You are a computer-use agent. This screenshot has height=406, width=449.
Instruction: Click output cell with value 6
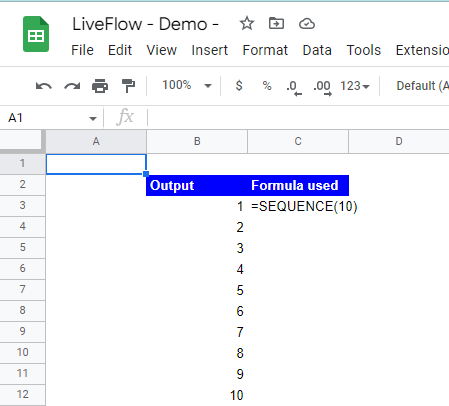pos(197,311)
